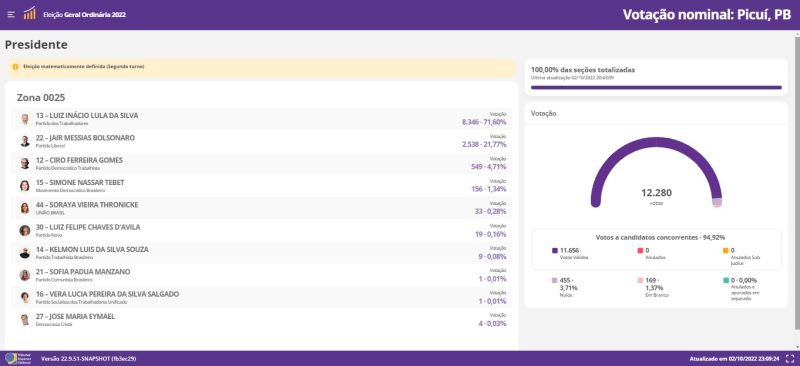The image size is (800, 366).
Task: Click Bolsonaro's candidate photo
Action: pyautogui.click(x=24, y=141)
